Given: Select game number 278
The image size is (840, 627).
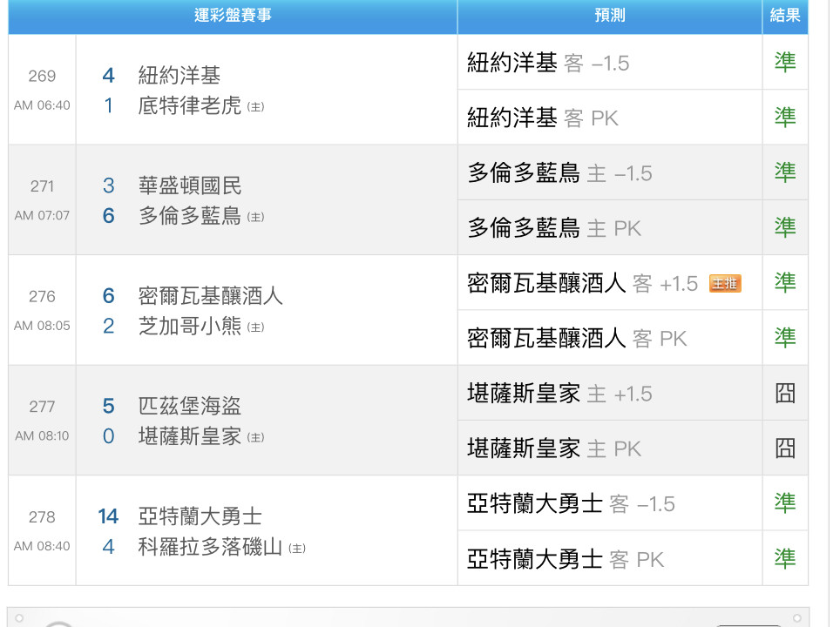Looking at the screenshot, I should click(x=42, y=516).
